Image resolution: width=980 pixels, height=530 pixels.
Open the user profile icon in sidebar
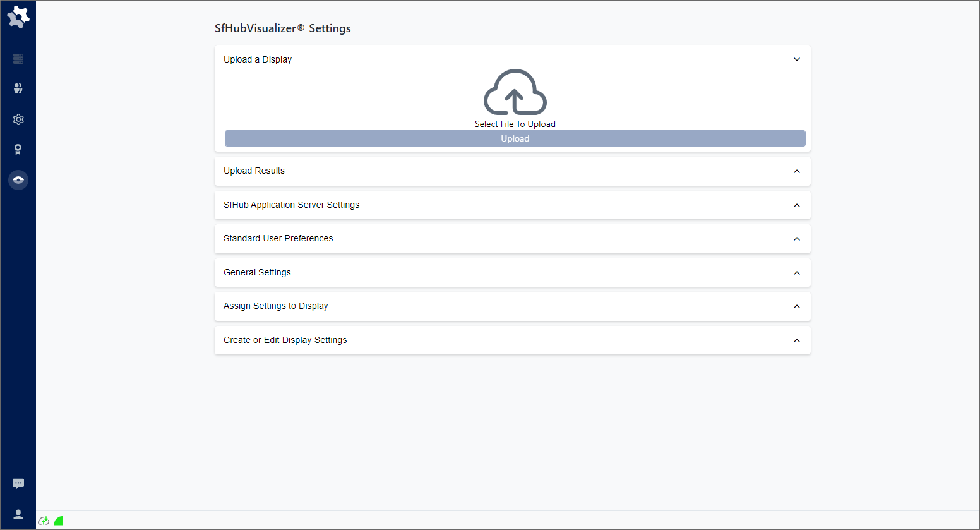tap(18, 514)
